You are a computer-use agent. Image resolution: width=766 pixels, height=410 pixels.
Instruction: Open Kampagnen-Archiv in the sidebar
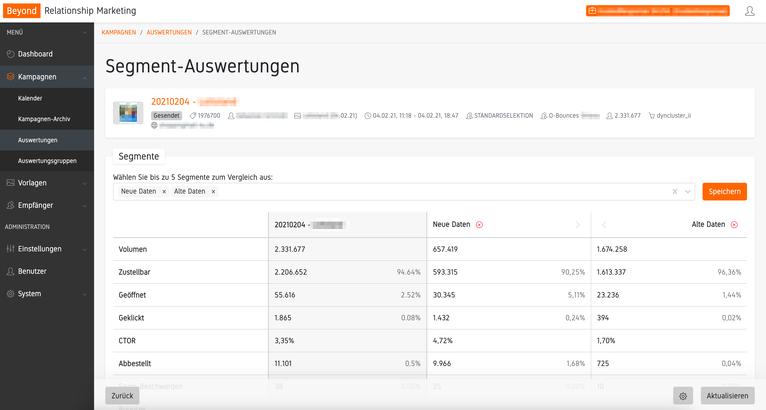(44, 119)
